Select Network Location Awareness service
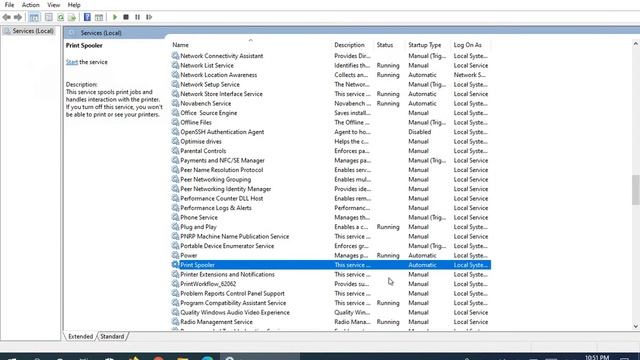The image size is (640, 360). point(331,75)
